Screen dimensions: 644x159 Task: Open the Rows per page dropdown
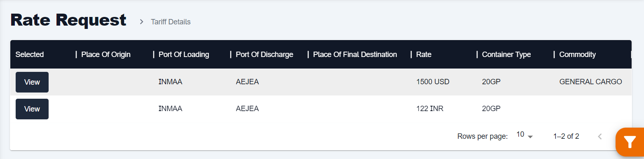[x=525, y=136]
